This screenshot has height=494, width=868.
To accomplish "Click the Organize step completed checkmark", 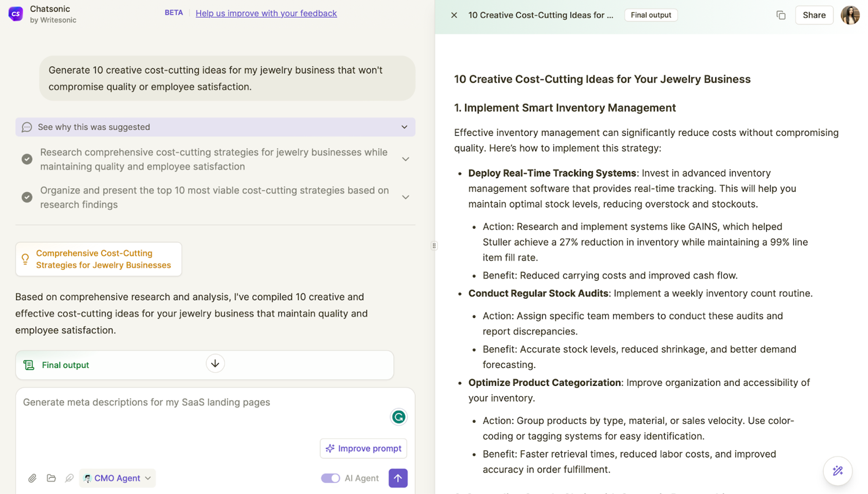I will (x=27, y=197).
